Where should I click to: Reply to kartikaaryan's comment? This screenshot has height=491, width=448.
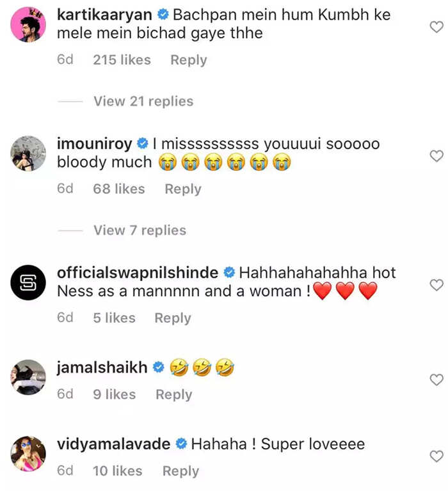pos(188,60)
